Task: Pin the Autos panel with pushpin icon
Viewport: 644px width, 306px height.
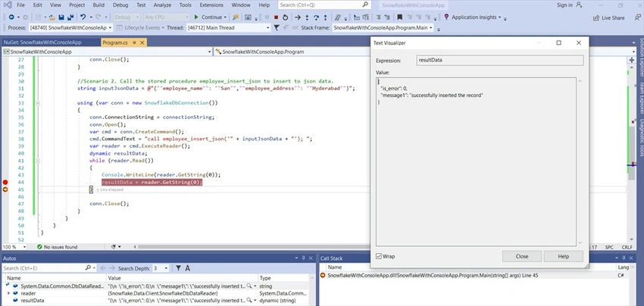Action: click(x=303, y=258)
